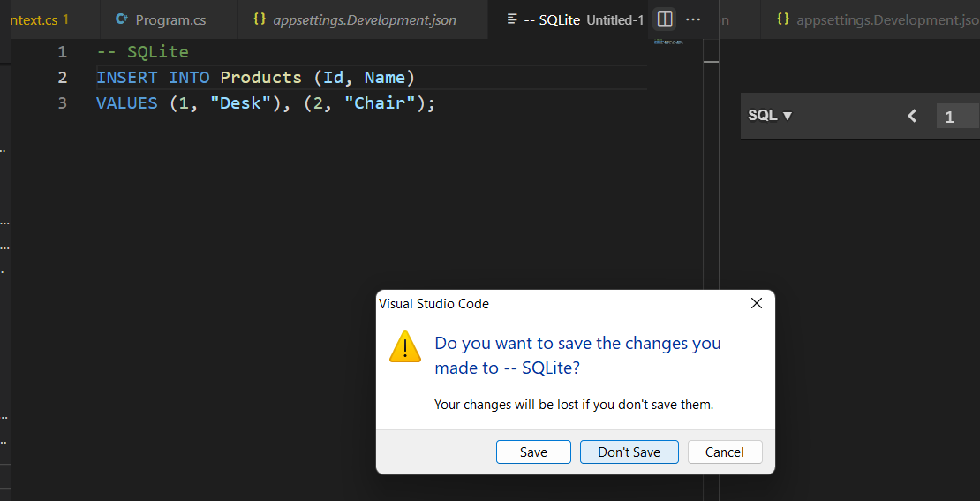Viewport: 980px width, 501px height.
Task: Select the -- SQLite Untitled-1 tab
Action: [575, 19]
